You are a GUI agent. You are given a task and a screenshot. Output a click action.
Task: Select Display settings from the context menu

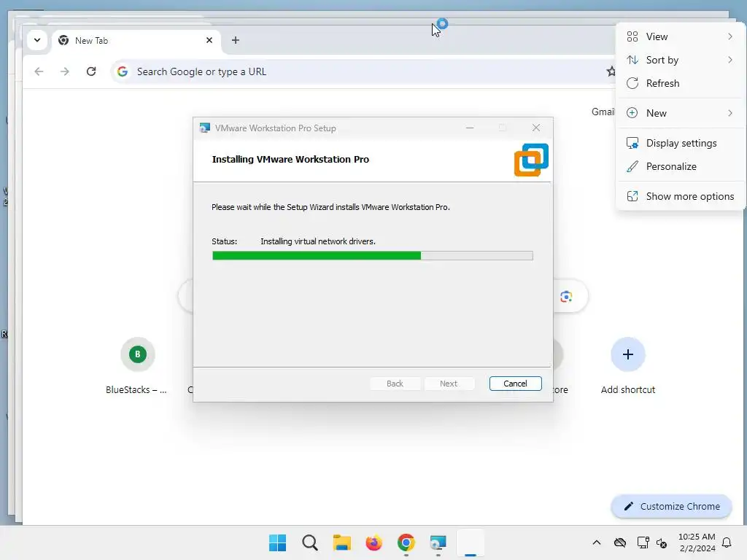click(680, 144)
